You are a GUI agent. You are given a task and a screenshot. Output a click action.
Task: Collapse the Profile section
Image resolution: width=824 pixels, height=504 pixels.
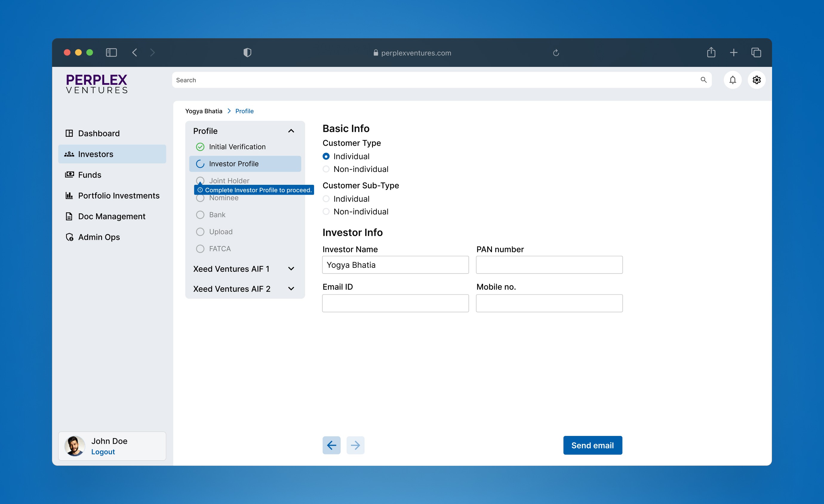pyautogui.click(x=291, y=131)
